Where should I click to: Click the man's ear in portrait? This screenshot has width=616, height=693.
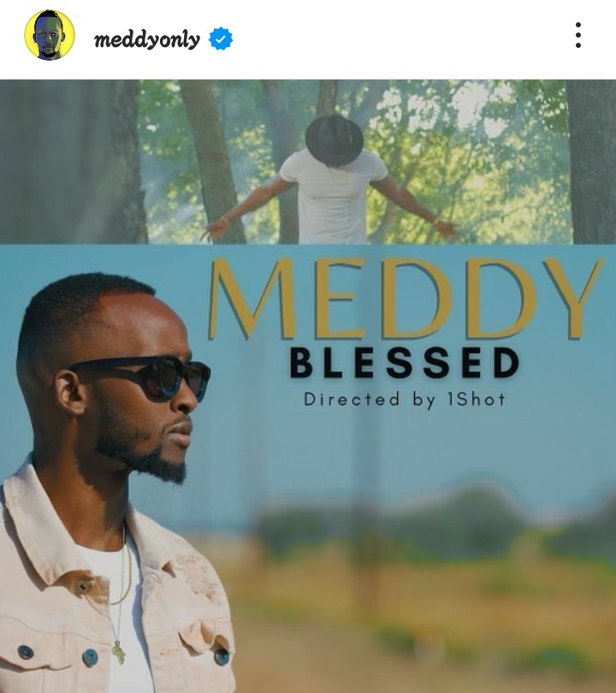[x=70, y=393]
